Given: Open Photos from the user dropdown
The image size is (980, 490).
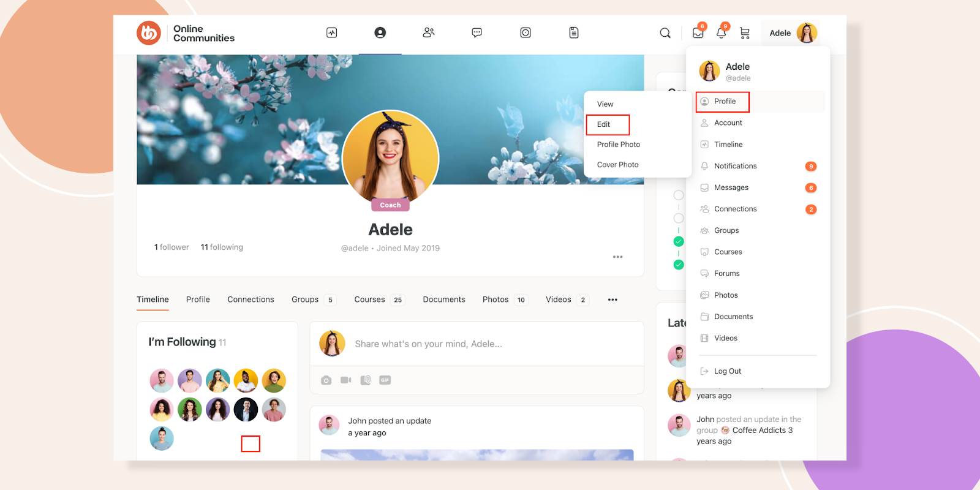Looking at the screenshot, I should click(726, 295).
